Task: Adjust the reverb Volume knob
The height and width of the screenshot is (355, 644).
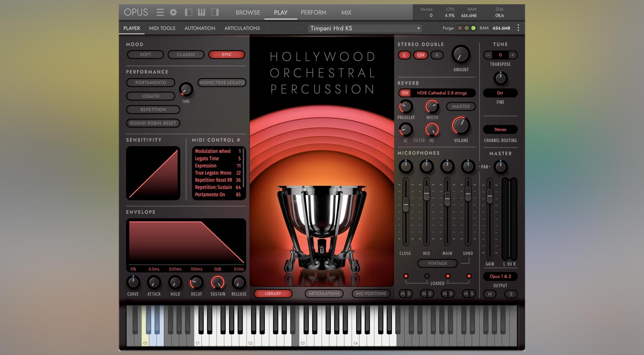Action: coord(461,126)
